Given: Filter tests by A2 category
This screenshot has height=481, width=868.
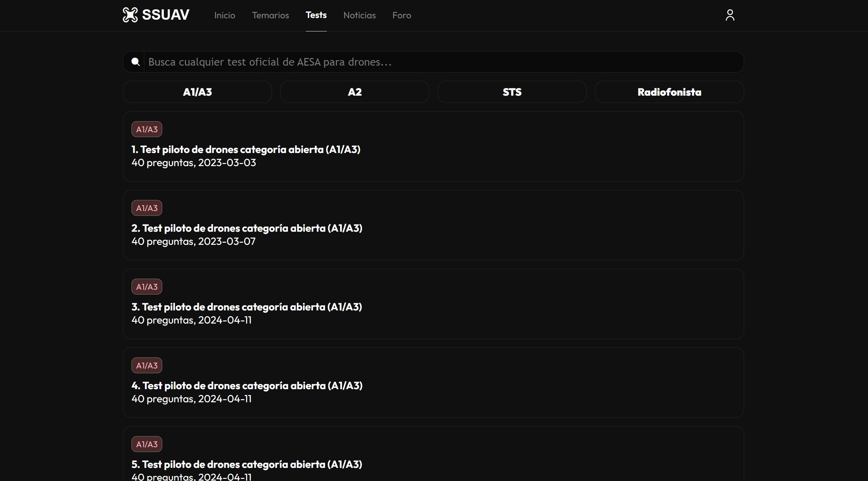Looking at the screenshot, I should click(354, 92).
